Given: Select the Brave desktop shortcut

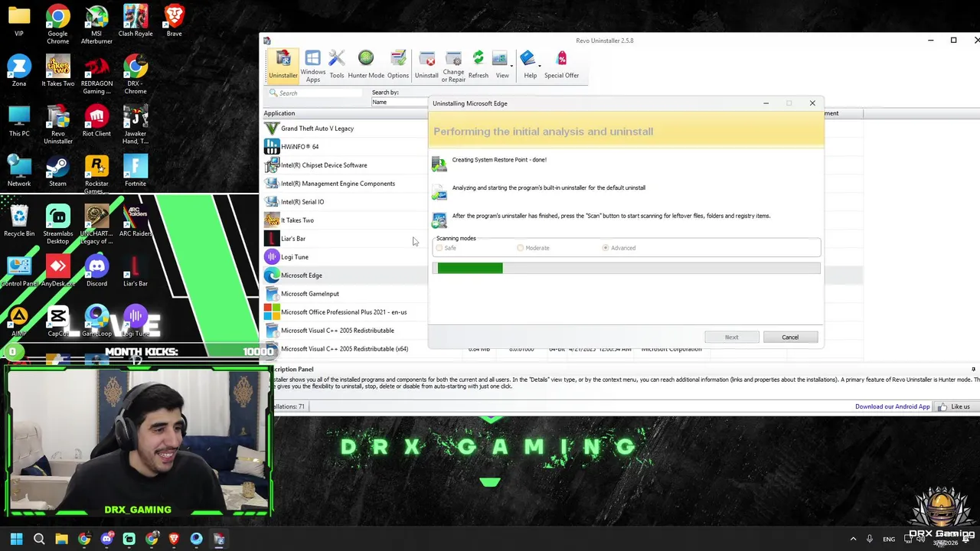Looking at the screenshot, I should 174,21.
